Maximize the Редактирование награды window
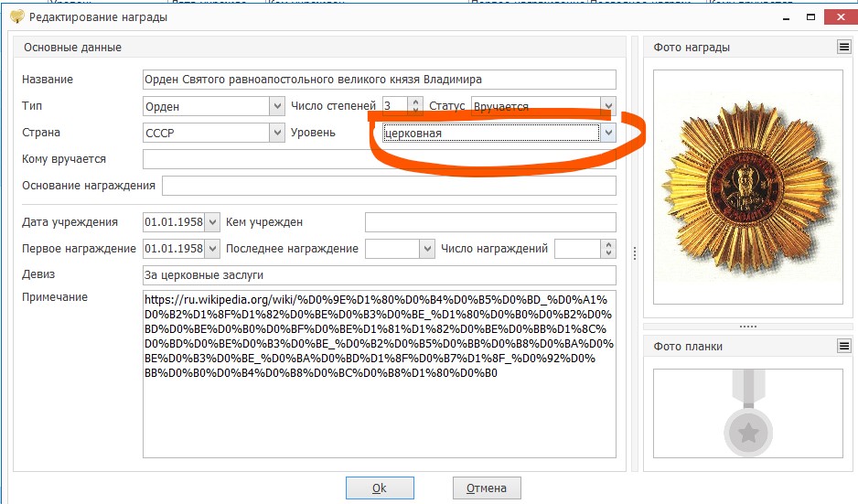Image resolution: width=858 pixels, height=504 pixels. (811, 17)
